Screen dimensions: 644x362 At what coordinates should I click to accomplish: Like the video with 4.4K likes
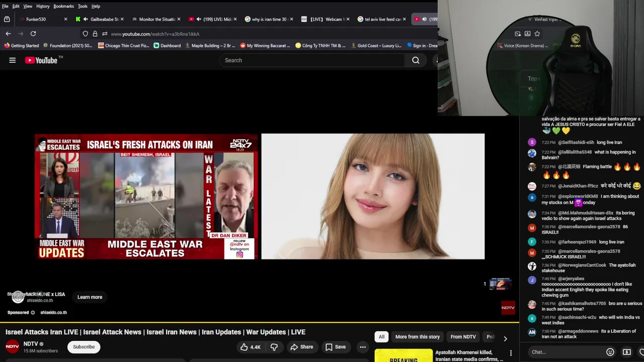point(251,347)
